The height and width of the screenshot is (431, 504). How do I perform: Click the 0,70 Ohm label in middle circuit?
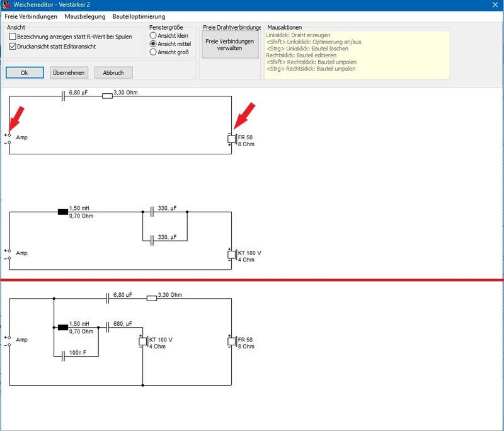tap(81, 216)
